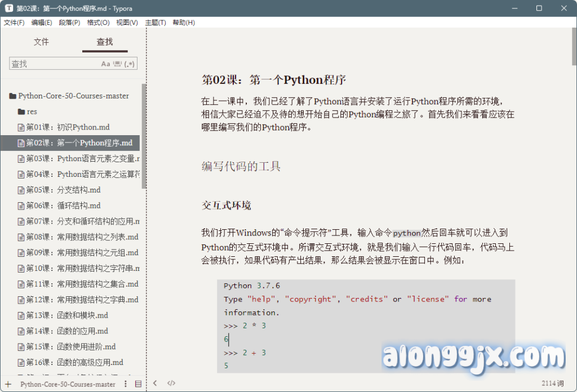Switch to the 文件 sidebar tab
Screen dimensions: 577x392
point(41,42)
